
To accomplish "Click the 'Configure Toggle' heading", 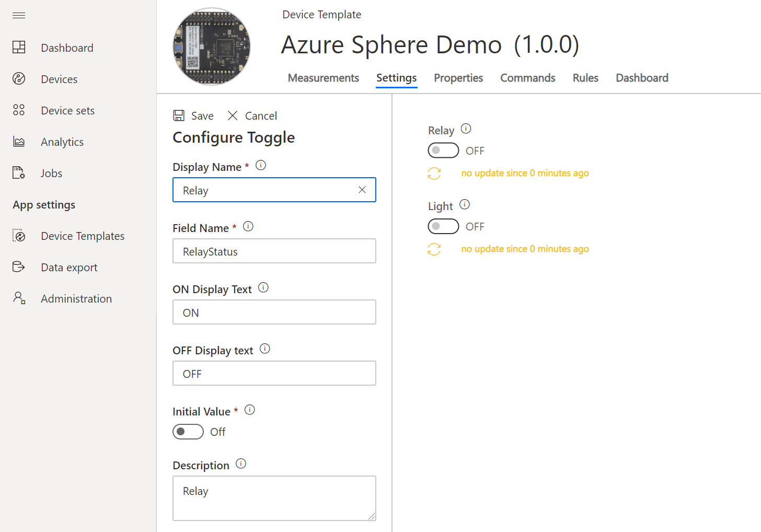I will 234,137.
